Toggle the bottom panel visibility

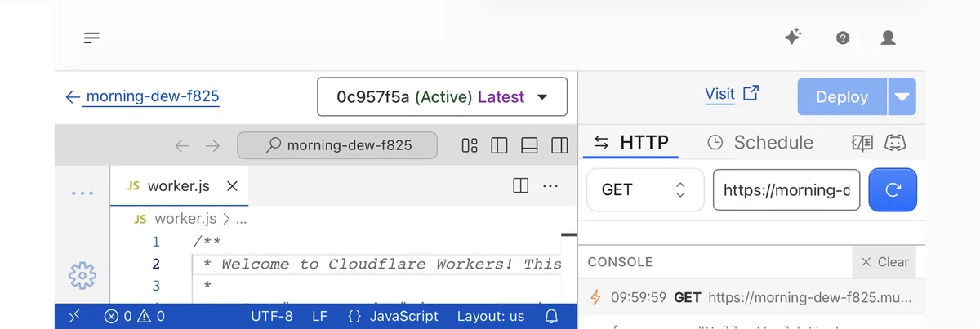pos(529,145)
